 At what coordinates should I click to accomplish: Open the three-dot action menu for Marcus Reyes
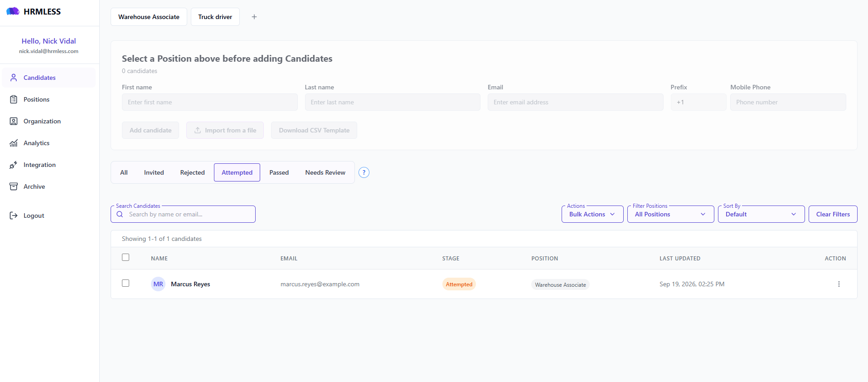click(839, 284)
